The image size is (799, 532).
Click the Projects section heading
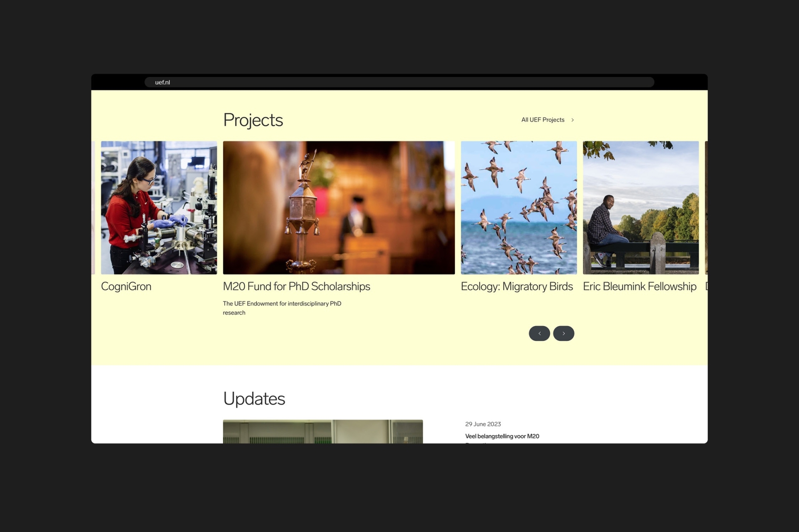click(x=253, y=120)
